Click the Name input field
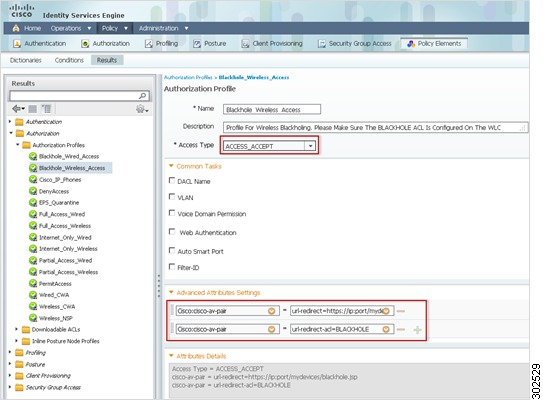 click(272, 109)
